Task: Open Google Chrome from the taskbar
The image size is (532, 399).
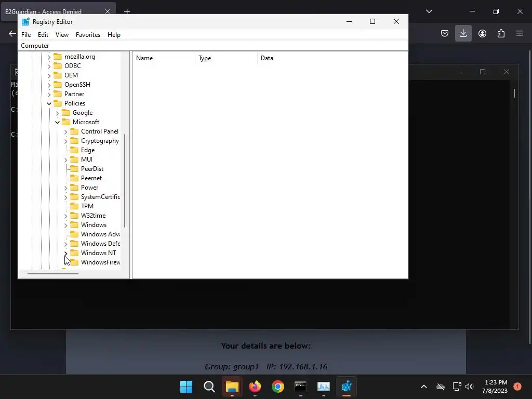Action: click(278, 387)
